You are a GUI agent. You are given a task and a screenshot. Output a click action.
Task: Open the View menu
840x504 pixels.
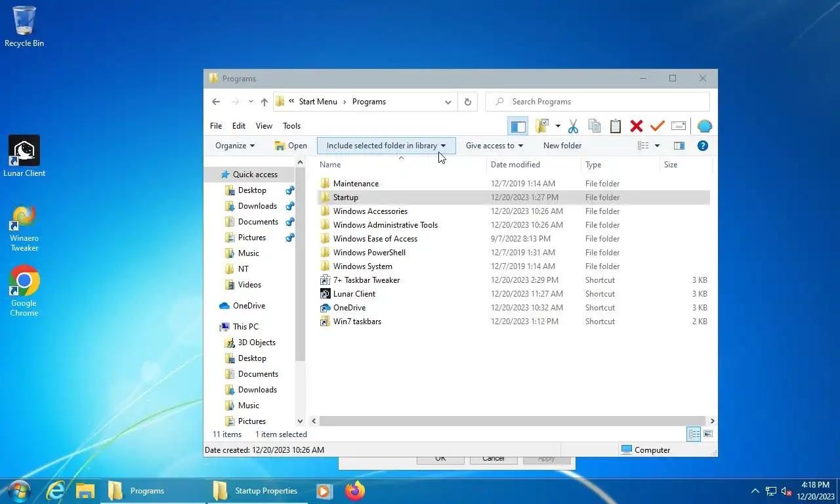coord(264,126)
